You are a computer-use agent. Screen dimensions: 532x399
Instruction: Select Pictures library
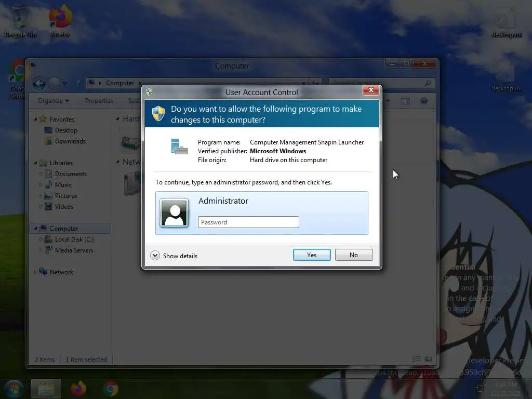coord(66,196)
